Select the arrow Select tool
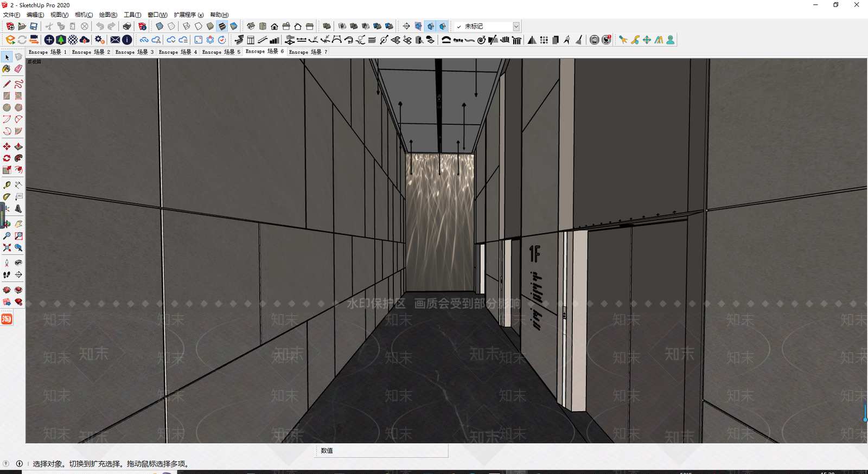The width and height of the screenshot is (868, 474). (7, 57)
